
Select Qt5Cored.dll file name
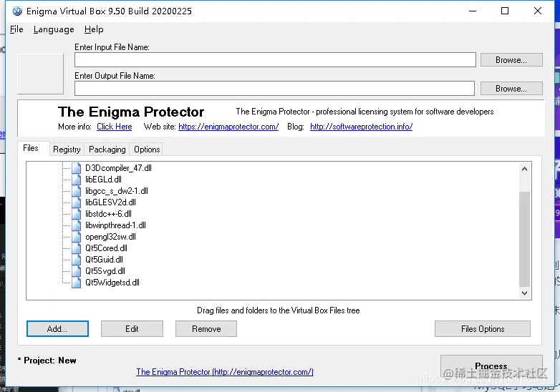[x=106, y=248]
